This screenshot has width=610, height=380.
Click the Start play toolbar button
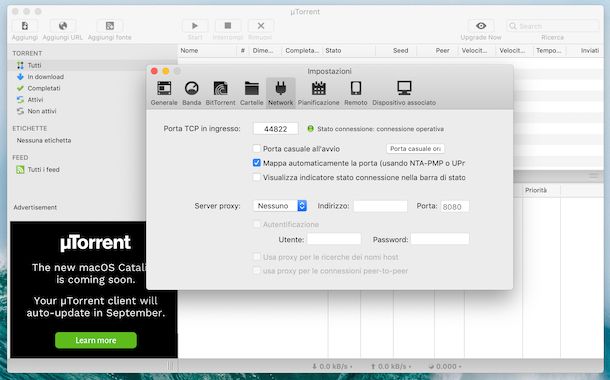click(x=195, y=26)
